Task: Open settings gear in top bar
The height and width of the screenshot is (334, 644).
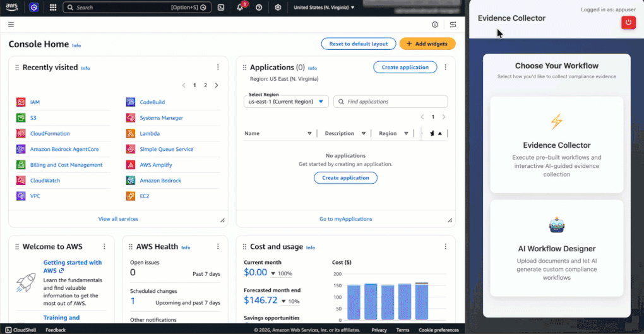Action: point(278,8)
